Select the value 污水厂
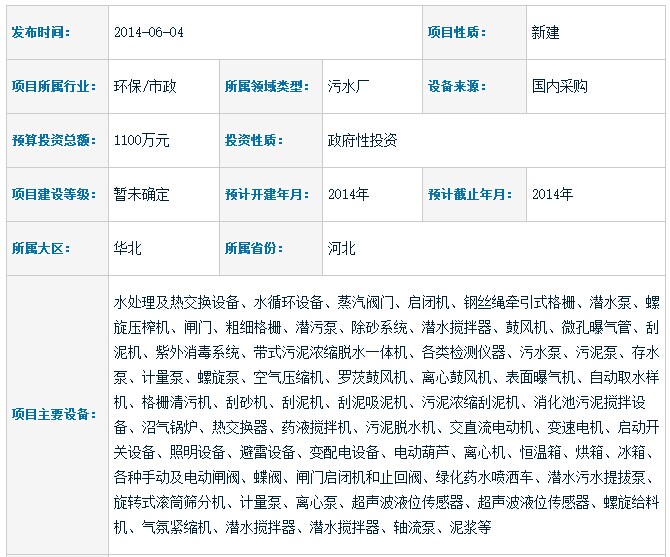670x557 pixels. point(349,86)
